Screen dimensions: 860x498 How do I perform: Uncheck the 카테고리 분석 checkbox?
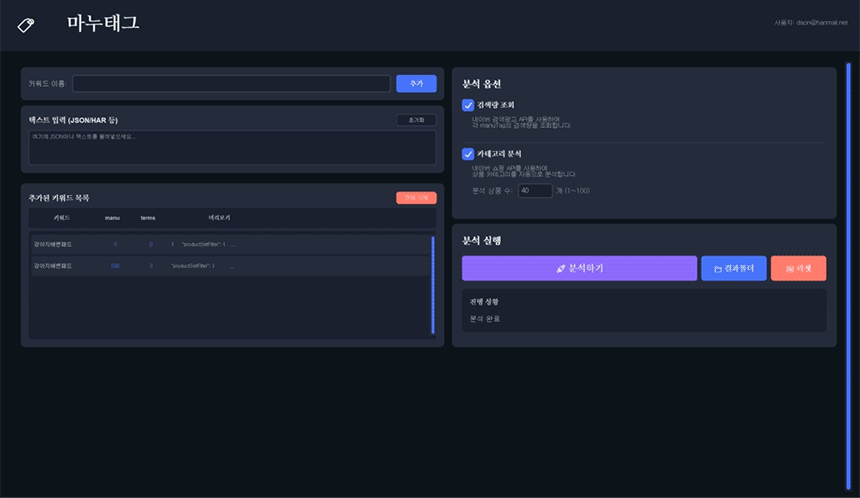pyautogui.click(x=468, y=154)
